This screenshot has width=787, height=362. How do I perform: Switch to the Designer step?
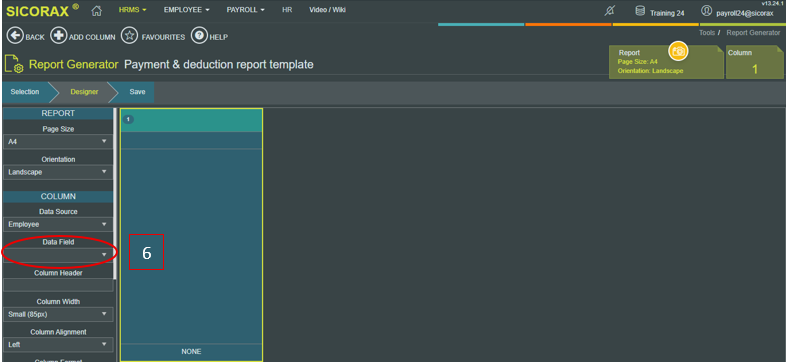[x=84, y=92]
